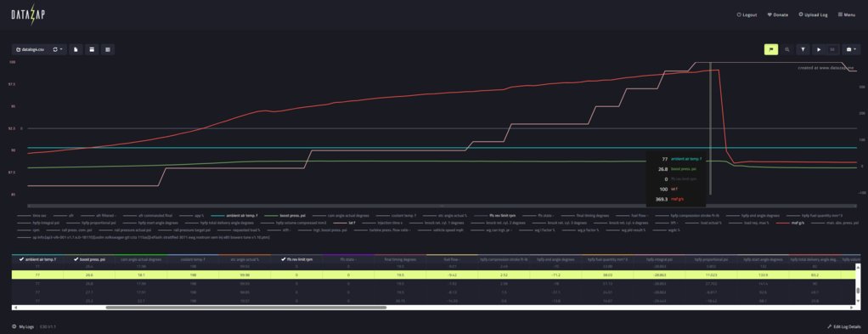Uncheck the boost press. psi column checkbox
This screenshot has width=868, height=334.
click(x=76, y=259)
